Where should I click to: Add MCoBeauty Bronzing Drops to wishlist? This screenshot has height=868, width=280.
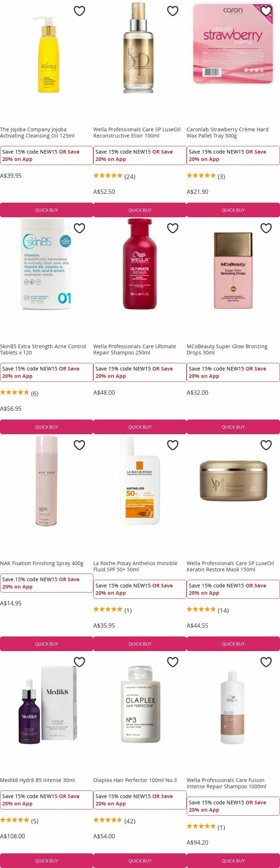(x=266, y=228)
